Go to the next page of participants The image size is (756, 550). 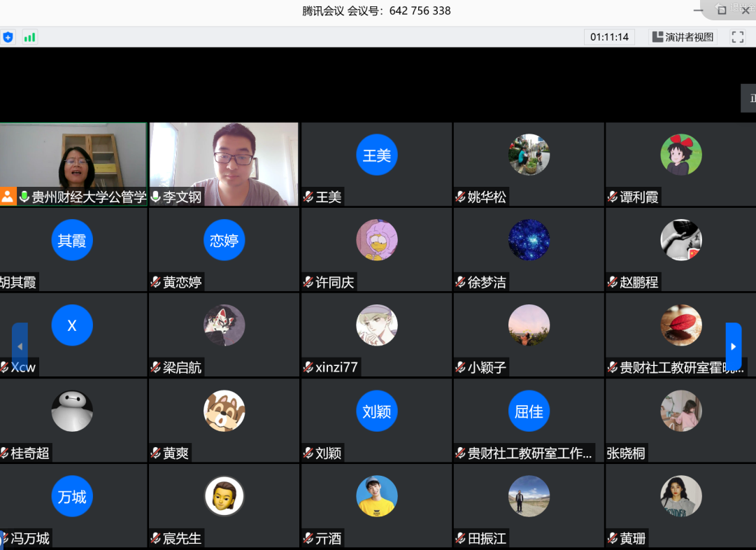coord(733,346)
